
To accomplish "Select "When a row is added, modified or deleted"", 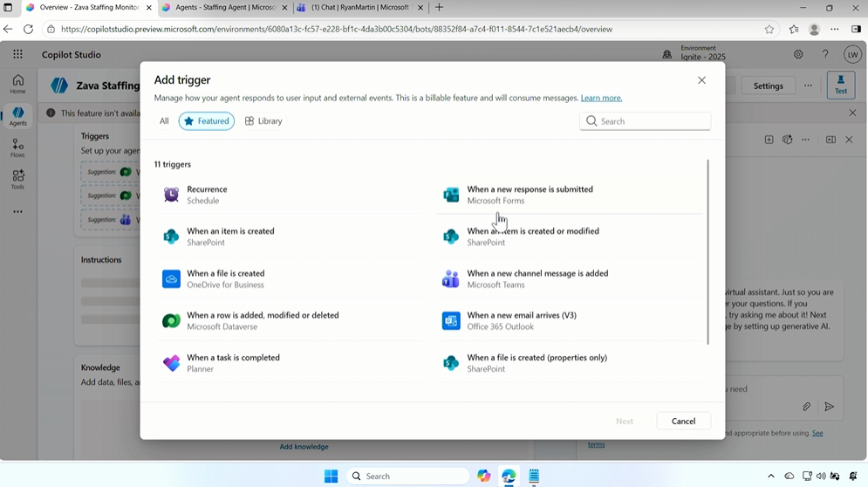I will point(263,315).
